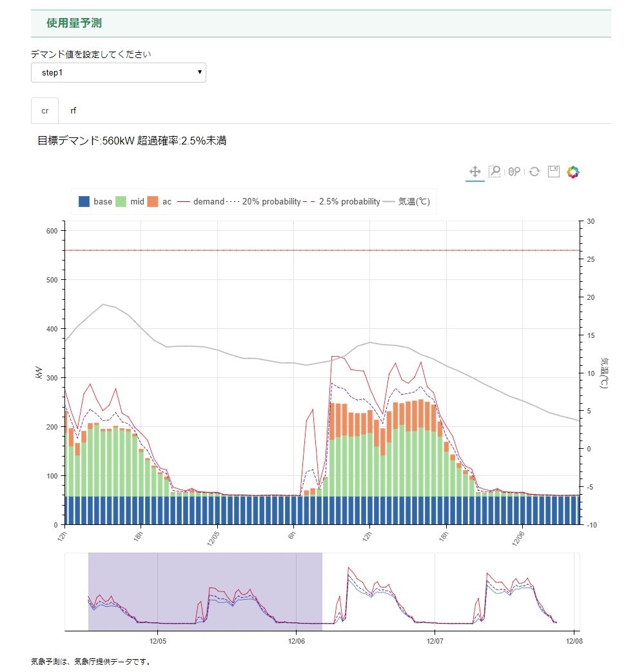
Task: Click the shaded range selection overlay
Action: click(x=205, y=591)
